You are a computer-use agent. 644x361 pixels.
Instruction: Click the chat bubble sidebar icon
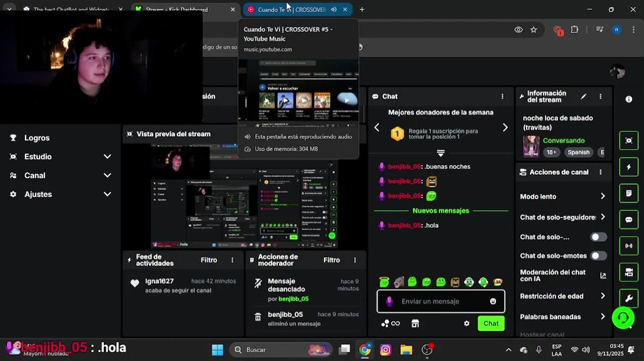pyautogui.click(x=629, y=220)
